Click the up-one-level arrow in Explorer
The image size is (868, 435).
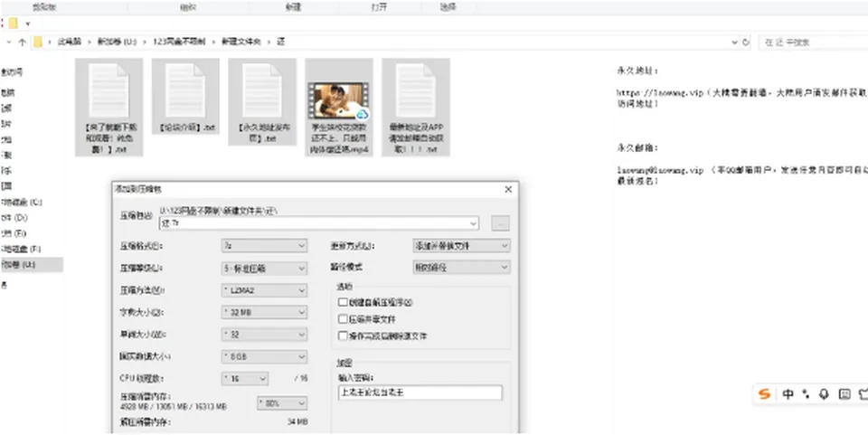click(22, 43)
